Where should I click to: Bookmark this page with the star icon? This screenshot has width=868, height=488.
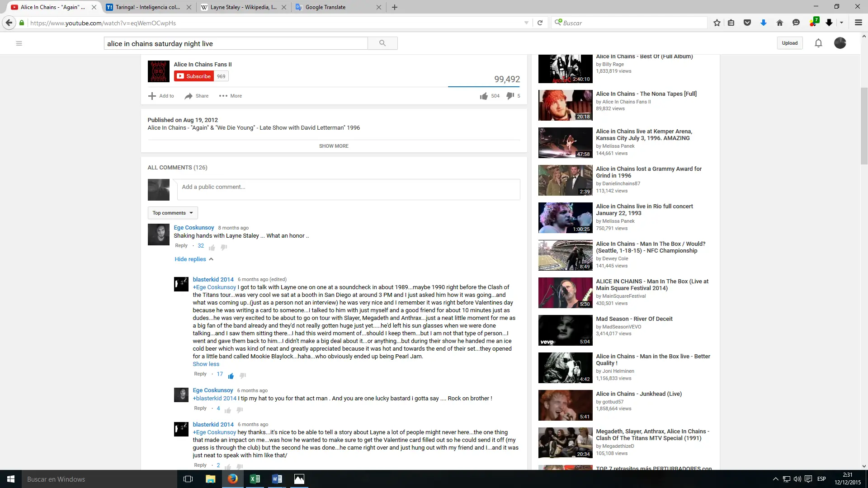point(717,23)
